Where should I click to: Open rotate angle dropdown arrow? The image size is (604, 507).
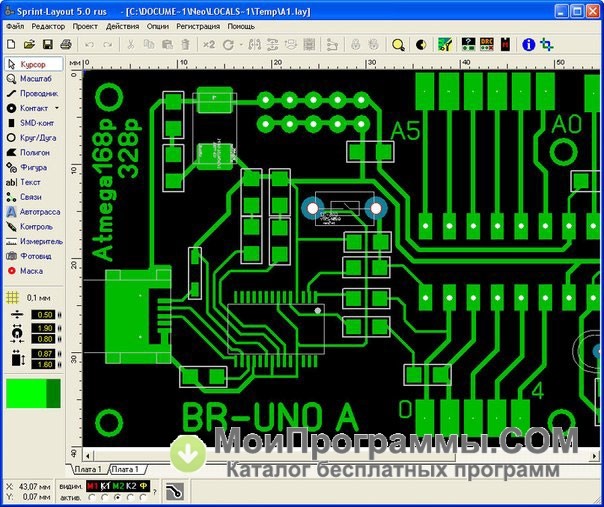tap(241, 45)
